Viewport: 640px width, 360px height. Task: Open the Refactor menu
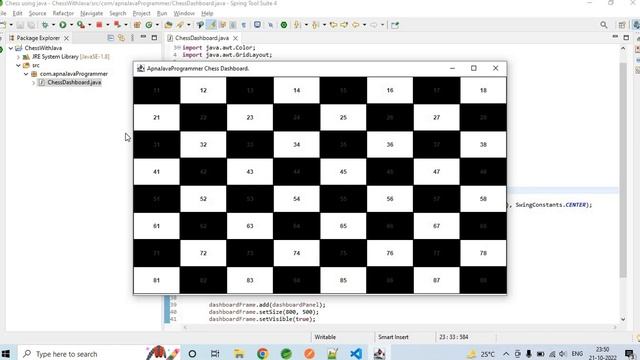point(63,13)
